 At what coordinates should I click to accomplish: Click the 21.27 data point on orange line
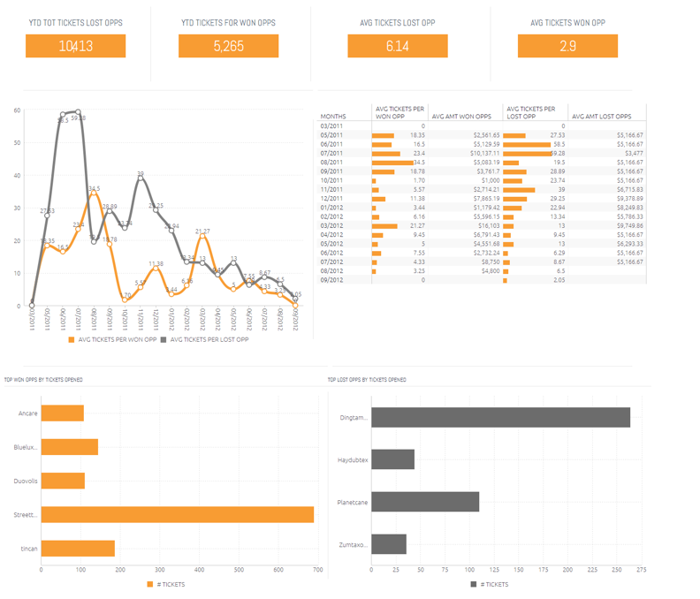click(202, 237)
